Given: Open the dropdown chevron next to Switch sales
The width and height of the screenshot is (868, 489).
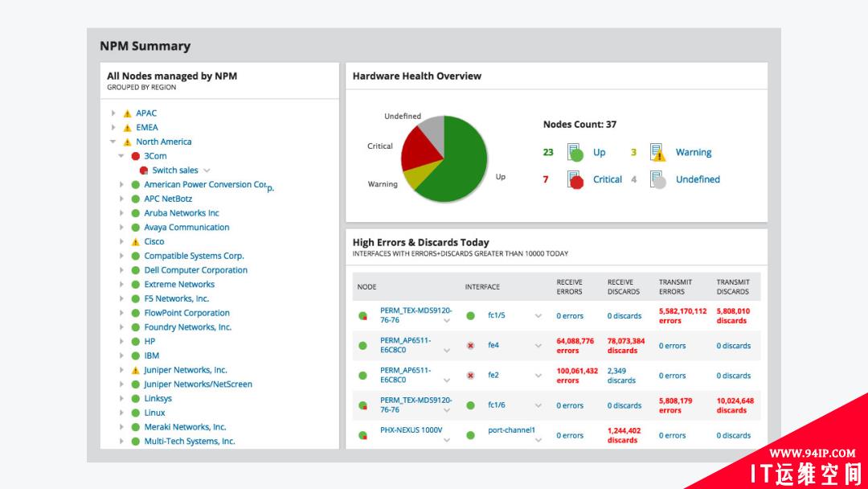Looking at the screenshot, I should [x=207, y=171].
